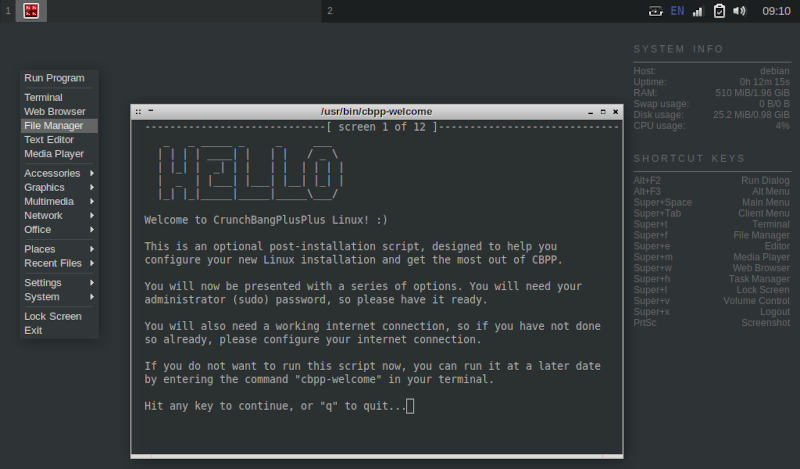Expand the Accessories submenu
This screenshot has height=469, width=800.
59,174
